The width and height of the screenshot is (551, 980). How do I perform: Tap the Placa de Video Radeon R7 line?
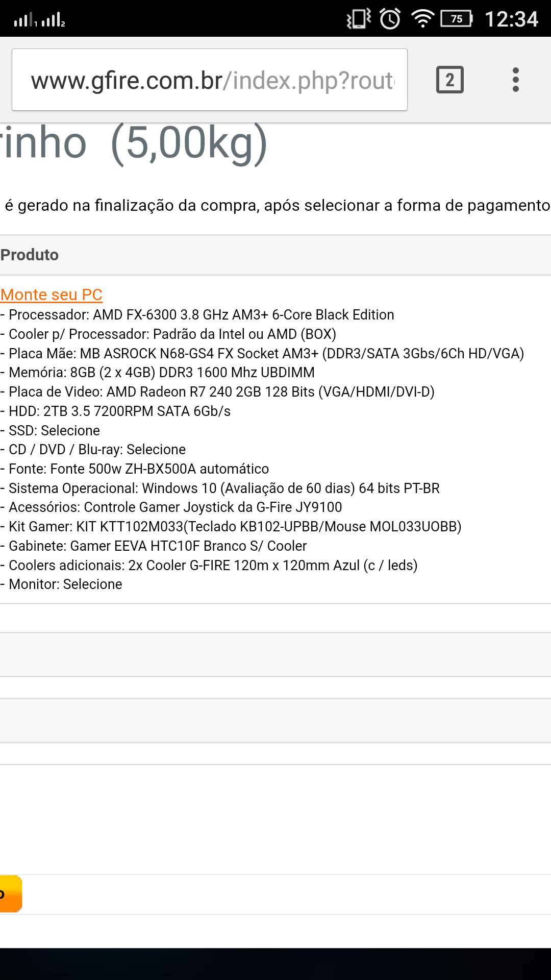tap(217, 391)
